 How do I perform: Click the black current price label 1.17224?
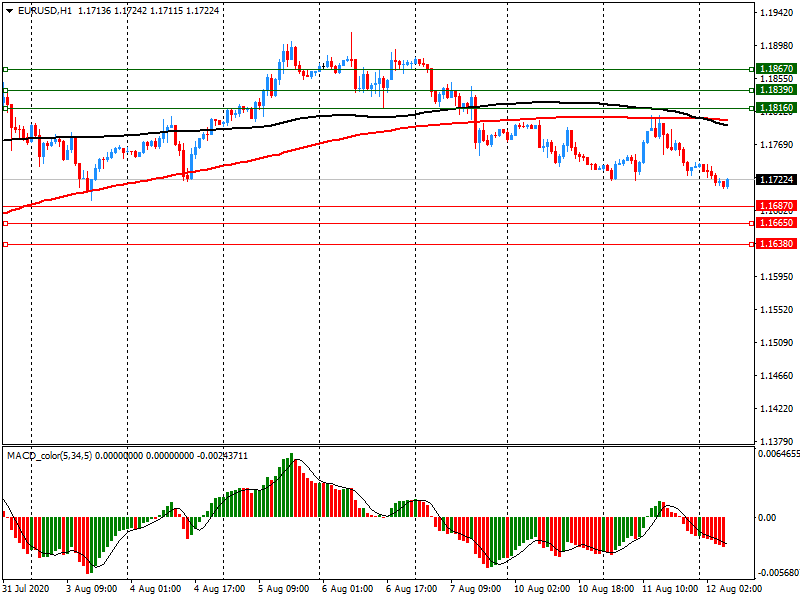[777, 180]
